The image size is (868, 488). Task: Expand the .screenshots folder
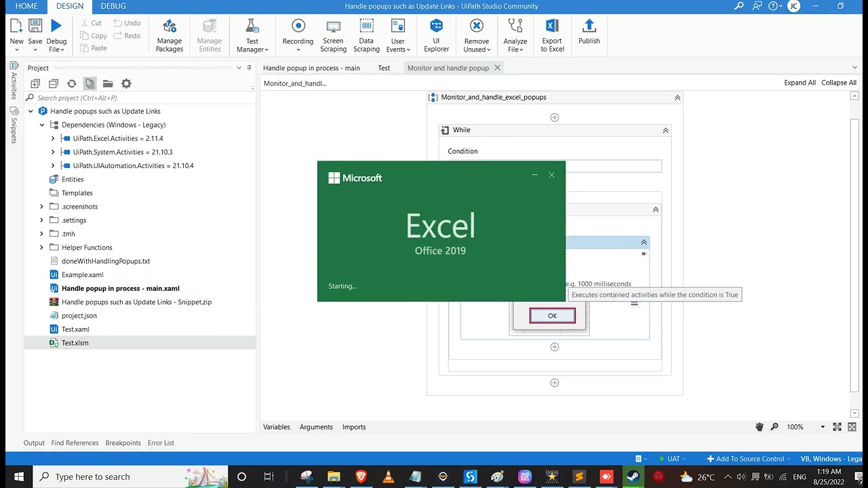pos(42,207)
